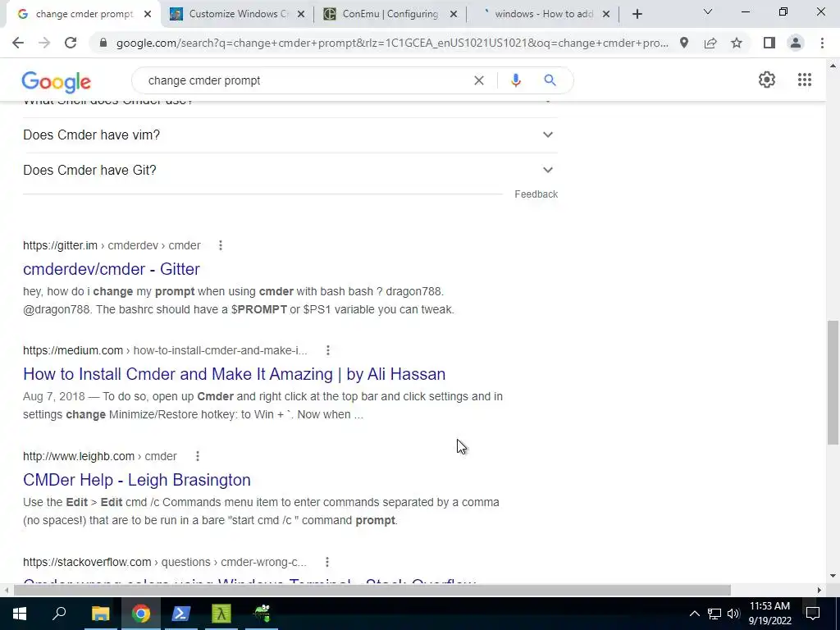Open the taskbar clock showing 11:53 AM
The height and width of the screenshot is (630, 840).
(x=769, y=614)
